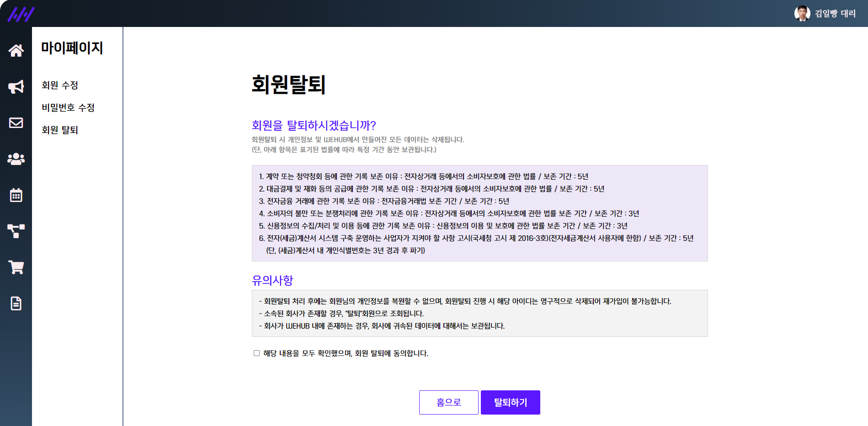Click the line 회원탈퇴 시 개인정보 및 WEHUB

(x=358, y=139)
